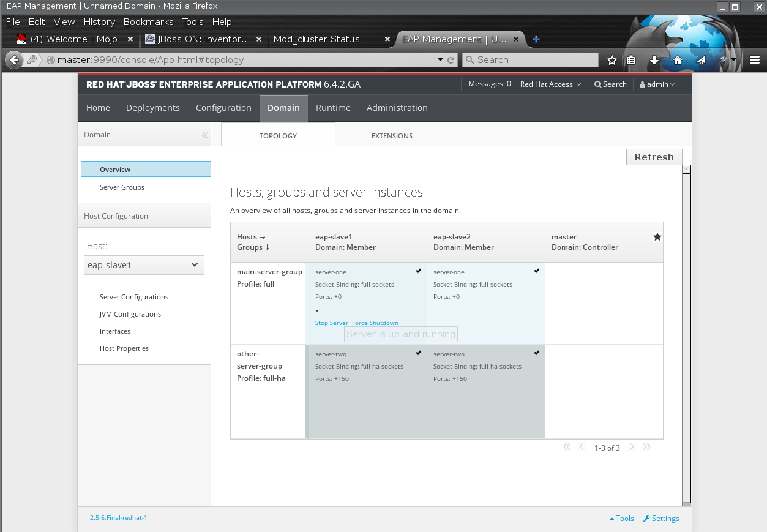Close the JBoss ON: Inventory tab
The height and width of the screenshot is (532, 767).
coord(259,39)
